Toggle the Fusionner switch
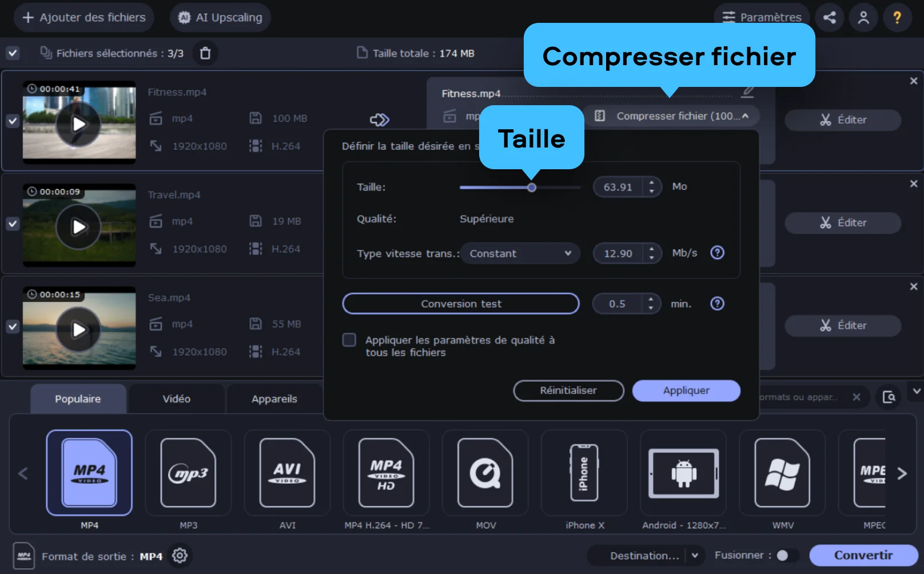 coord(787,555)
